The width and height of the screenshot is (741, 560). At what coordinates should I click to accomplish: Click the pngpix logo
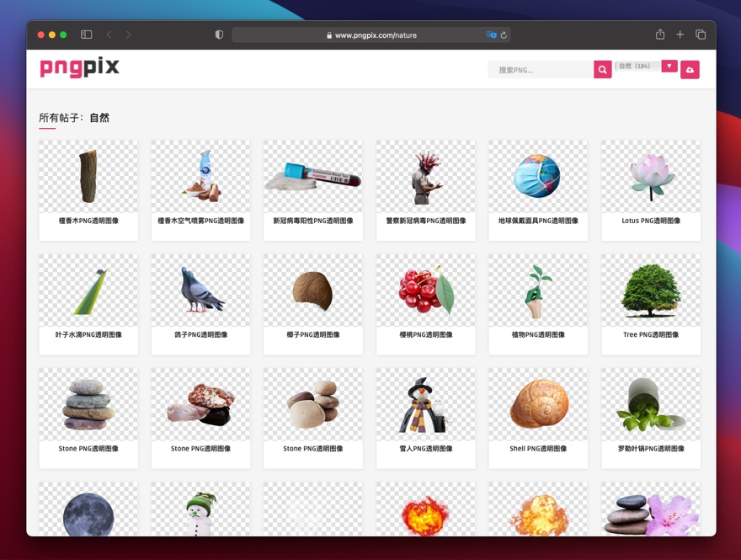pyautogui.click(x=79, y=67)
